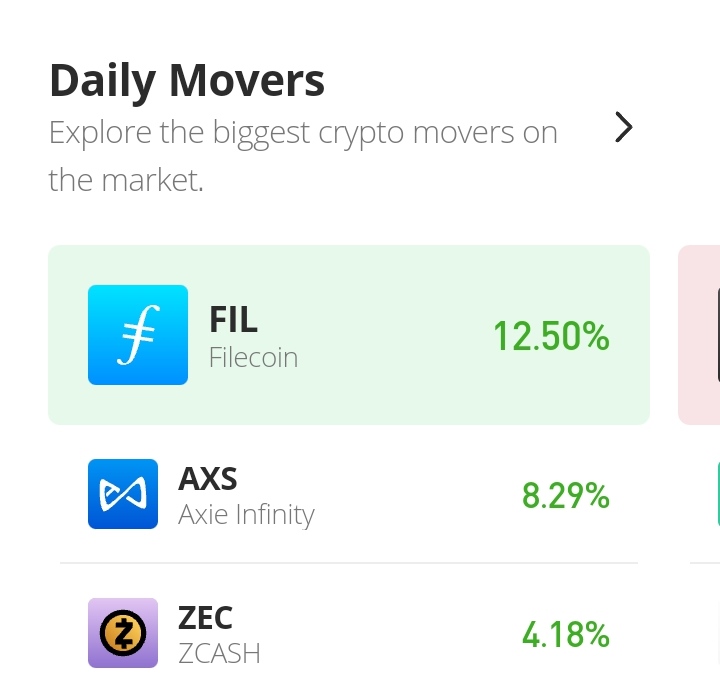
Task: Click the Axie Infinity name text
Action: click(247, 515)
